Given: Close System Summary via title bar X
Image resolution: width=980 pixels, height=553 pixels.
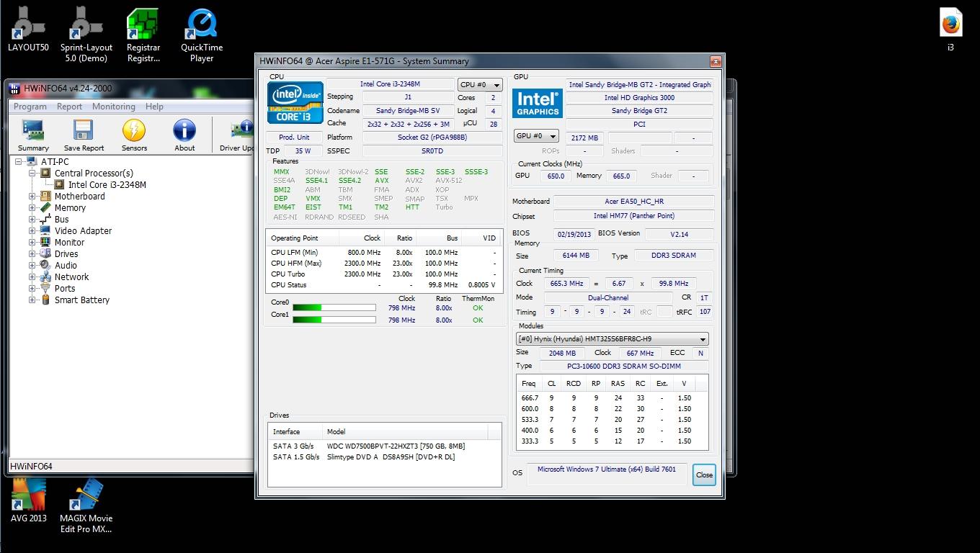Looking at the screenshot, I should tap(715, 61).
